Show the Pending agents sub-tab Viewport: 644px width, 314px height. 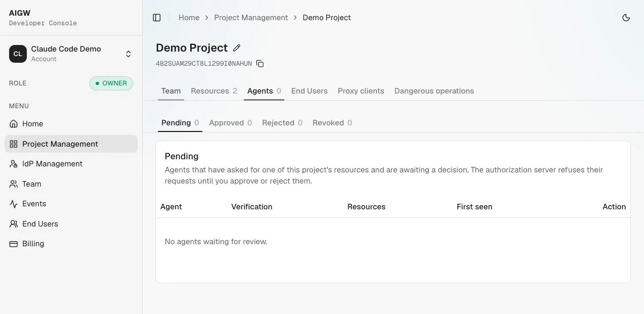pyautogui.click(x=180, y=123)
